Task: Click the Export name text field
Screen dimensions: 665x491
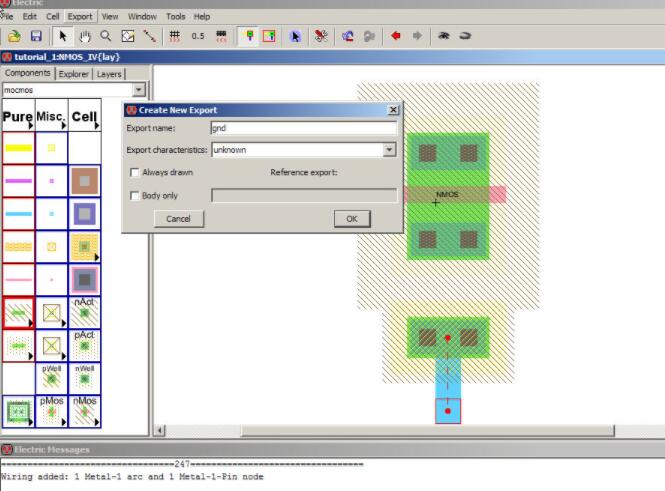Action: coord(302,128)
